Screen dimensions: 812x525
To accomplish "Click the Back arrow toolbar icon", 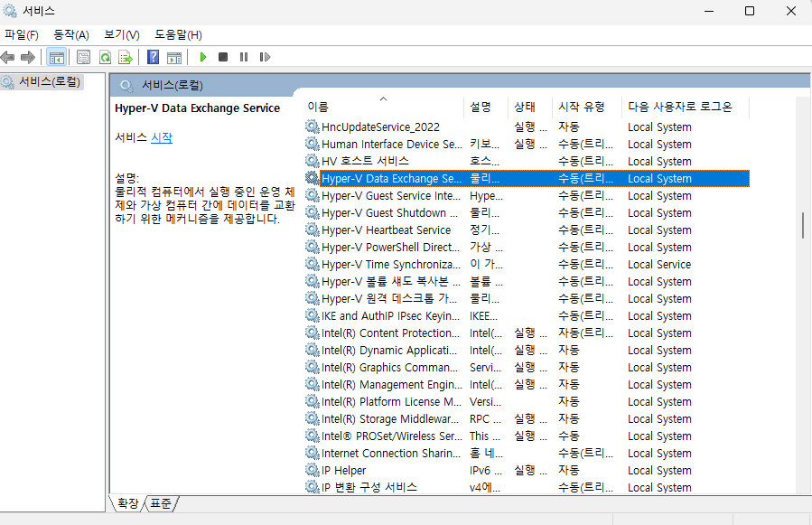I will click(8, 57).
